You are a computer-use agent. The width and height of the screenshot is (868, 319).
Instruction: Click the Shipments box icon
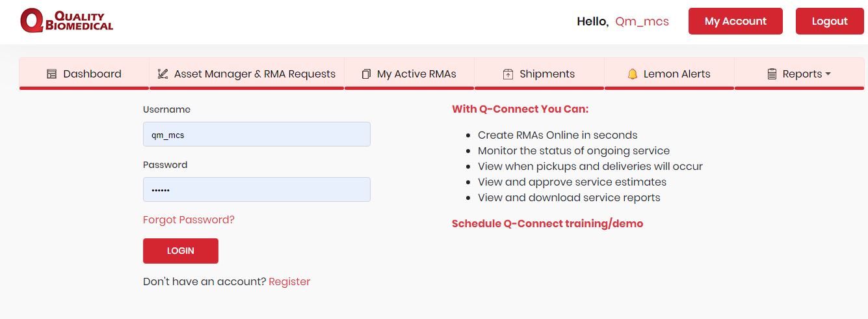(x=508, y=74)
